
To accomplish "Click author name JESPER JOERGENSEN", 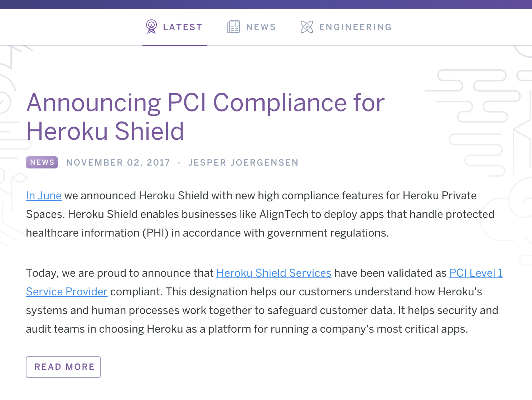I will pyautogui.click(x=244, y=162).
